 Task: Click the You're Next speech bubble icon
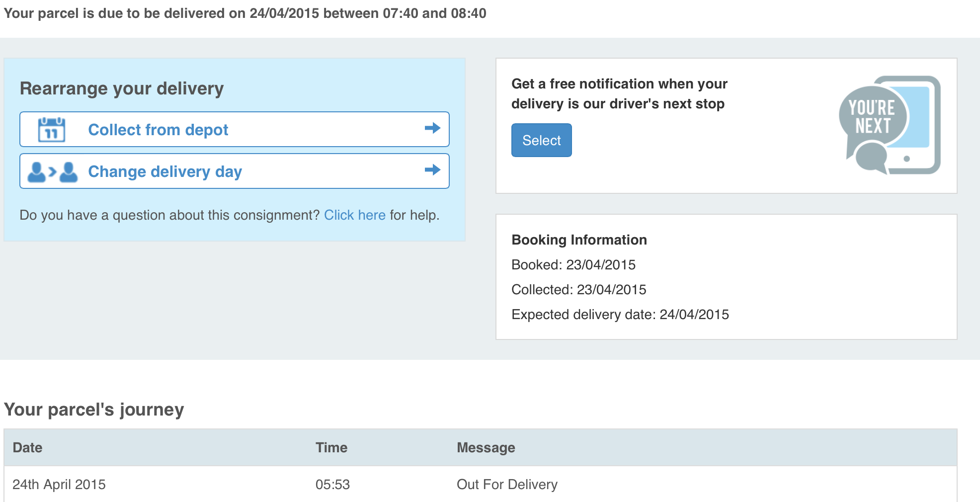pyautogui.click(x=872, y=117)
